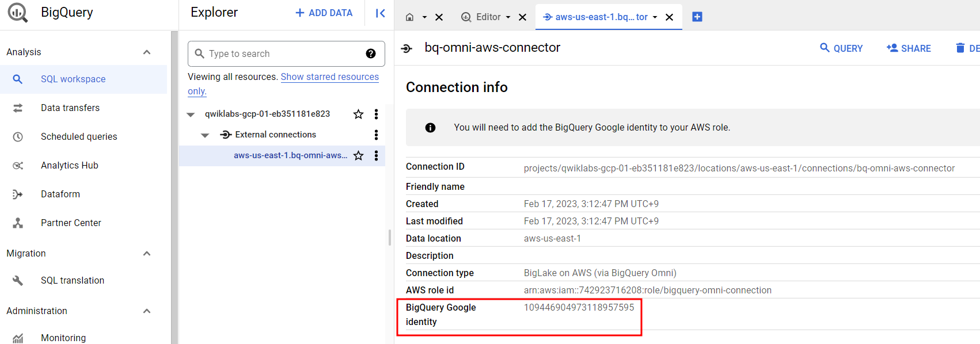
Task: Open SQL translation
Action: click(x=73, y=281)
